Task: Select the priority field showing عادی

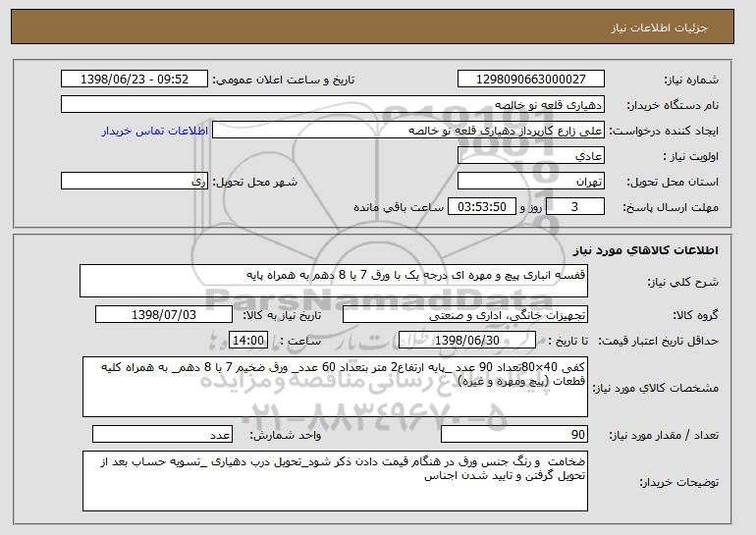Action: coord(531,156)
